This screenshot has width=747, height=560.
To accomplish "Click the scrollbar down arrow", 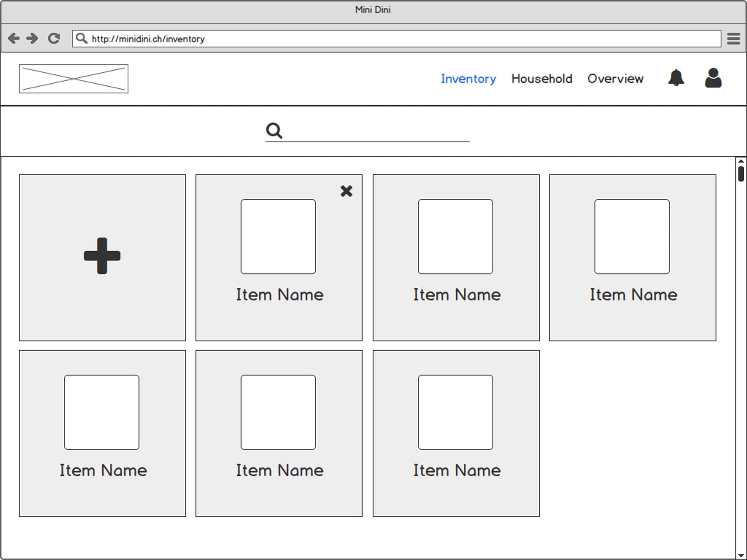I will (741, 555).
